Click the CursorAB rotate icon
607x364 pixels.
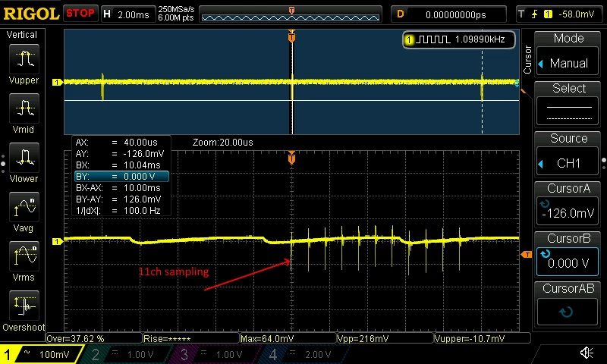[567, 312]
